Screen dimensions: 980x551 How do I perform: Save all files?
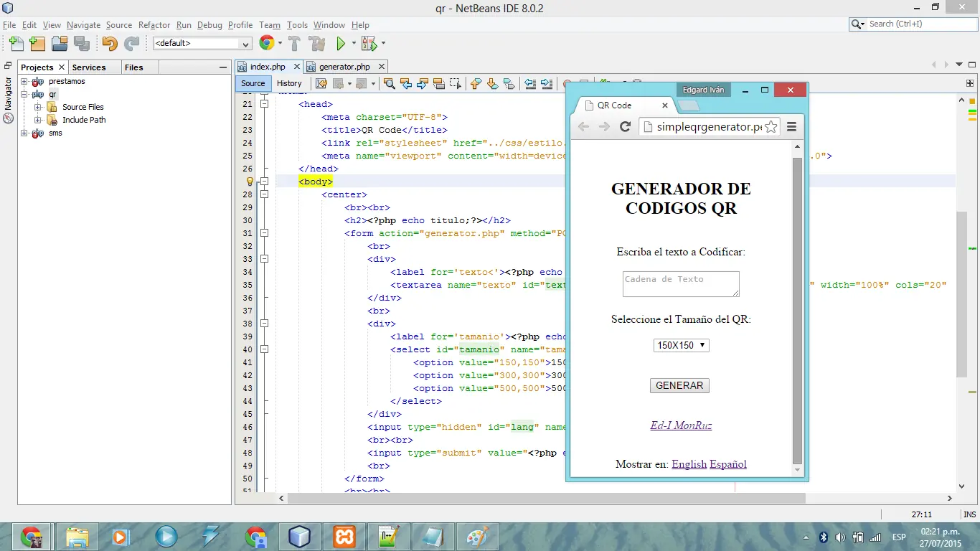point(82,43)
